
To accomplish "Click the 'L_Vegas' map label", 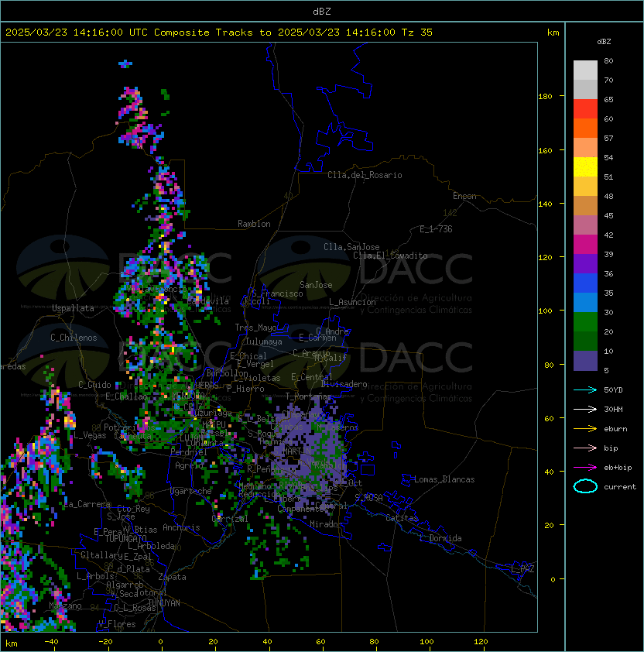I will 90,435.
